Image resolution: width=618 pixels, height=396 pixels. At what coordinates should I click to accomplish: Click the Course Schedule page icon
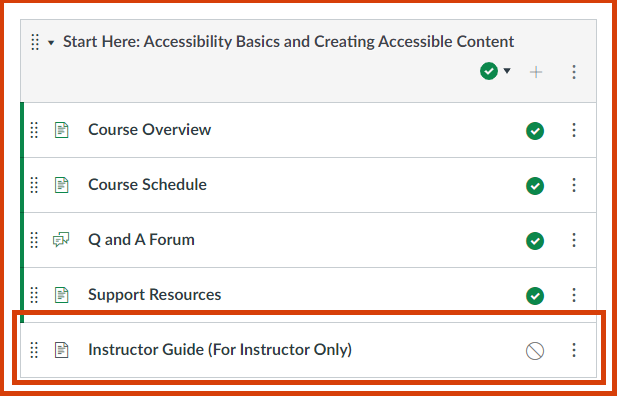coord(61,185)
